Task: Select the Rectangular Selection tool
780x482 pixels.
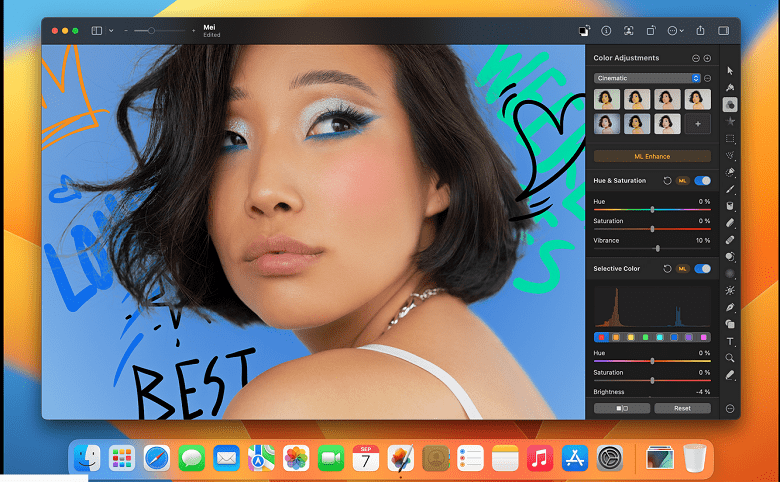Action: [x=730, y=138]
